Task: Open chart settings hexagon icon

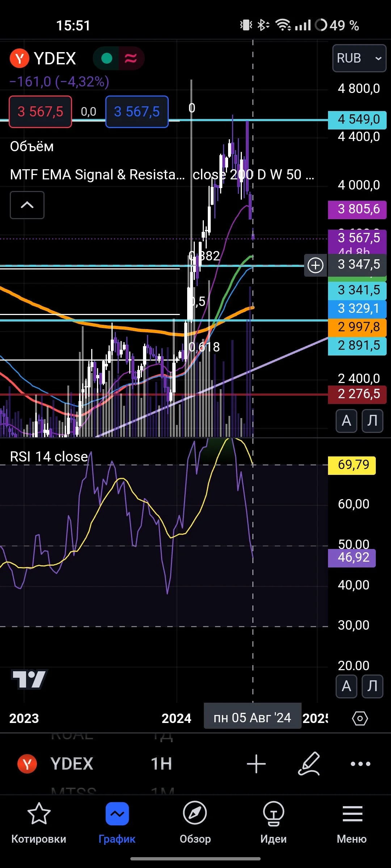Action: (x=360, y=718)
